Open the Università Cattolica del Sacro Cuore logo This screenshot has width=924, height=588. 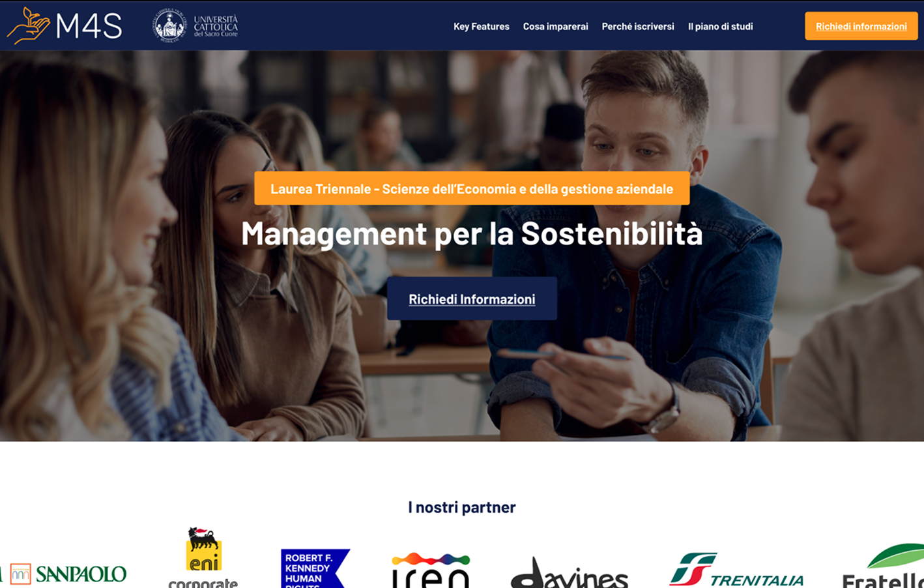pyautogui.click(x=195, y=26)
